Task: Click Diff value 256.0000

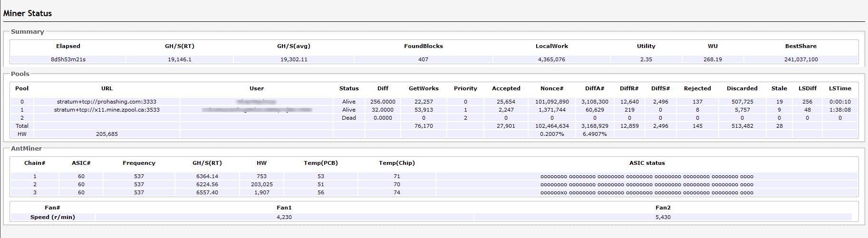Action: click(x=383, y=102)
